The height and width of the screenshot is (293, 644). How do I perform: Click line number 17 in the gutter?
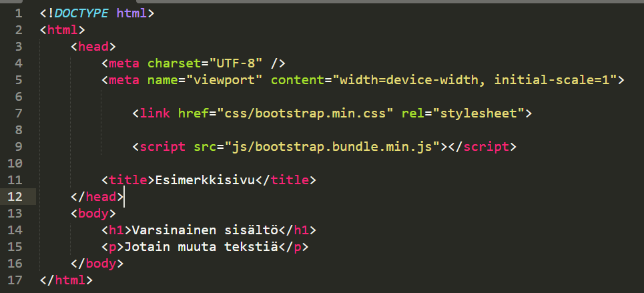coord(17,280)
